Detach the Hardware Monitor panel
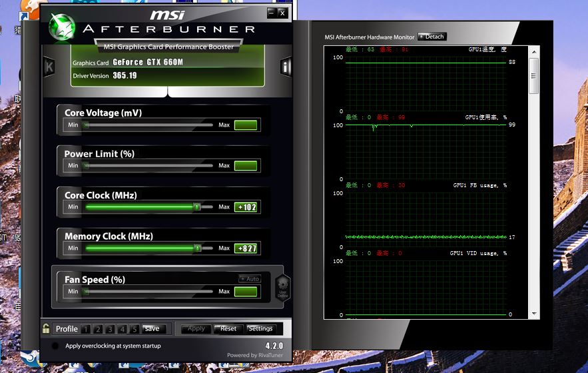This screenshot has height=373, width=588. click(432, 37)
